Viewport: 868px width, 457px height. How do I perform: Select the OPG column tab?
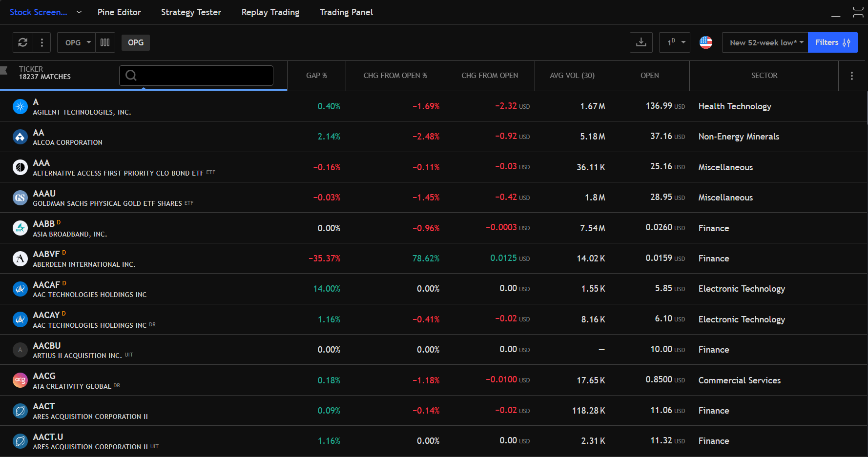(x=136, y=42)
